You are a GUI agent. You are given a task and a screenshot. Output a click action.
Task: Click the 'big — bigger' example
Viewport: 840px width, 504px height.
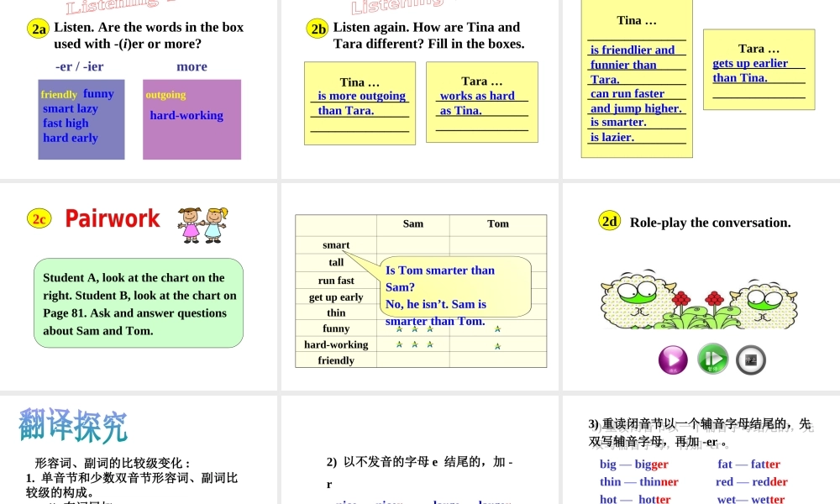tap(633, 465)
